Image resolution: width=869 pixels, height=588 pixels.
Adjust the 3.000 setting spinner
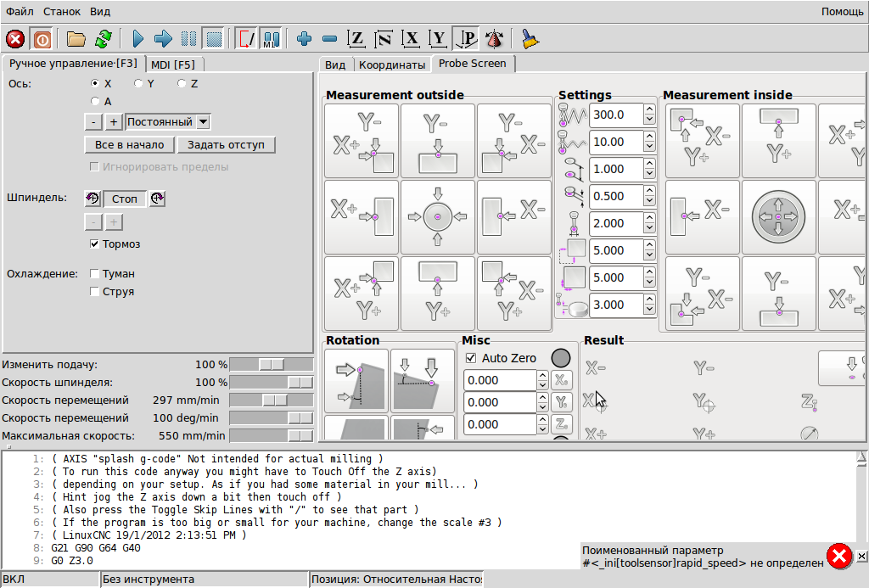[x=649, y=305]
